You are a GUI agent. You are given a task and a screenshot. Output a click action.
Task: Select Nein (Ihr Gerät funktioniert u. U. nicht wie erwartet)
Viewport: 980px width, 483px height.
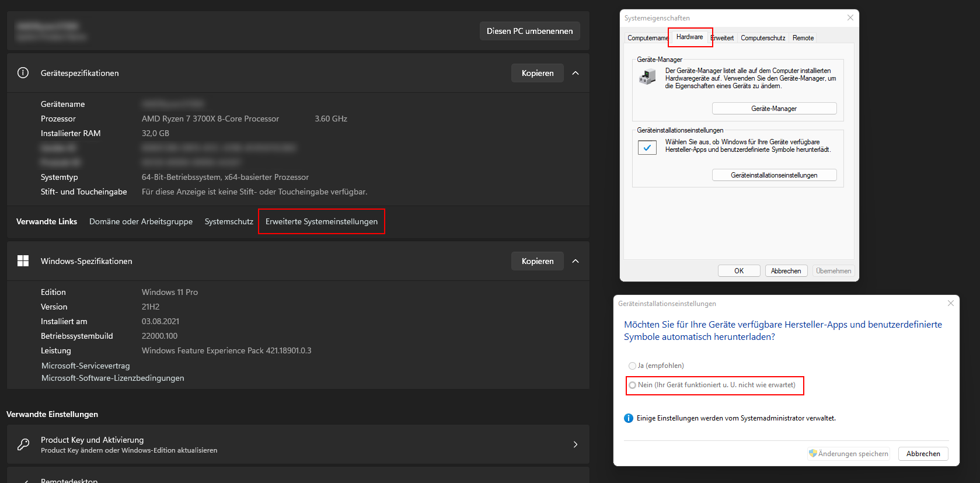pos(632,385)
